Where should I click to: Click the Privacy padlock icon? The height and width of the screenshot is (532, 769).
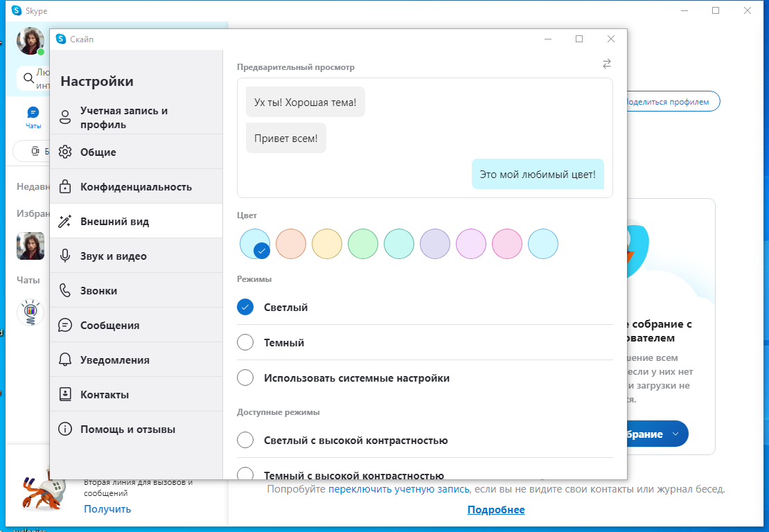64,187
